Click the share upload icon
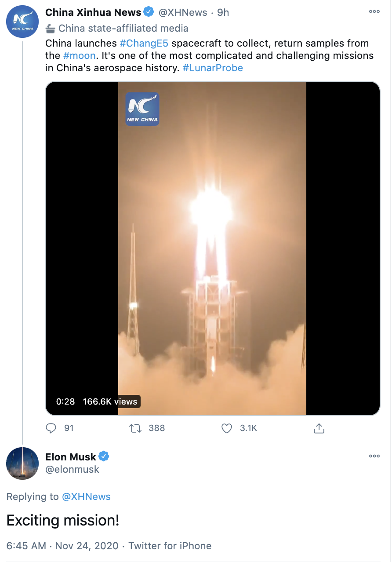Image resolution: width=392 pixels, height=562 pixels. (319, 428)
